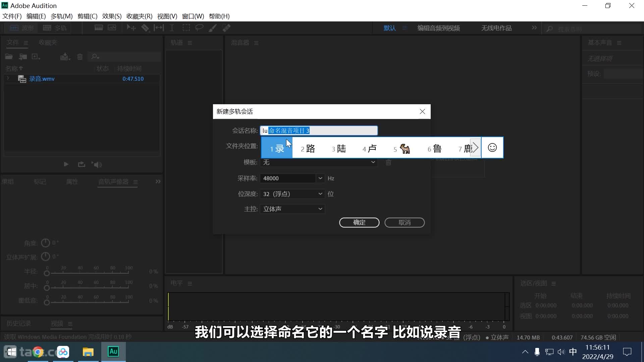
Task: Open the Files panel menu
Action: point(26,43)
